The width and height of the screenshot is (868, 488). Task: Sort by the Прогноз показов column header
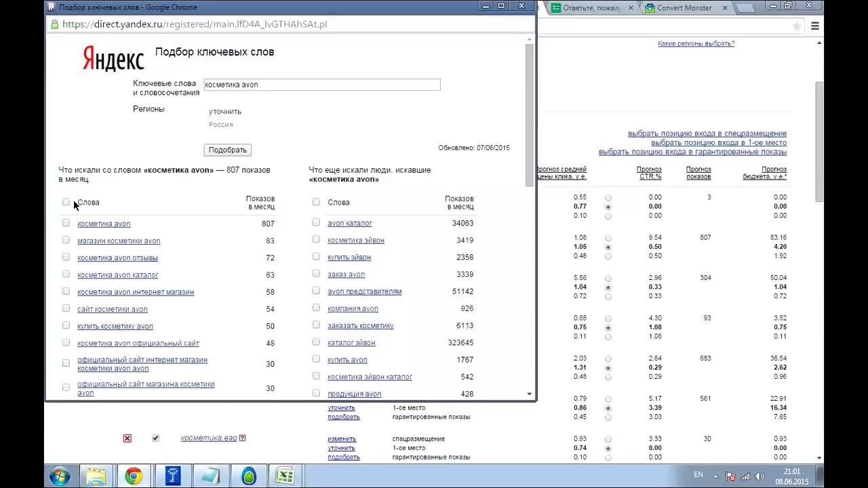(698, 173)
